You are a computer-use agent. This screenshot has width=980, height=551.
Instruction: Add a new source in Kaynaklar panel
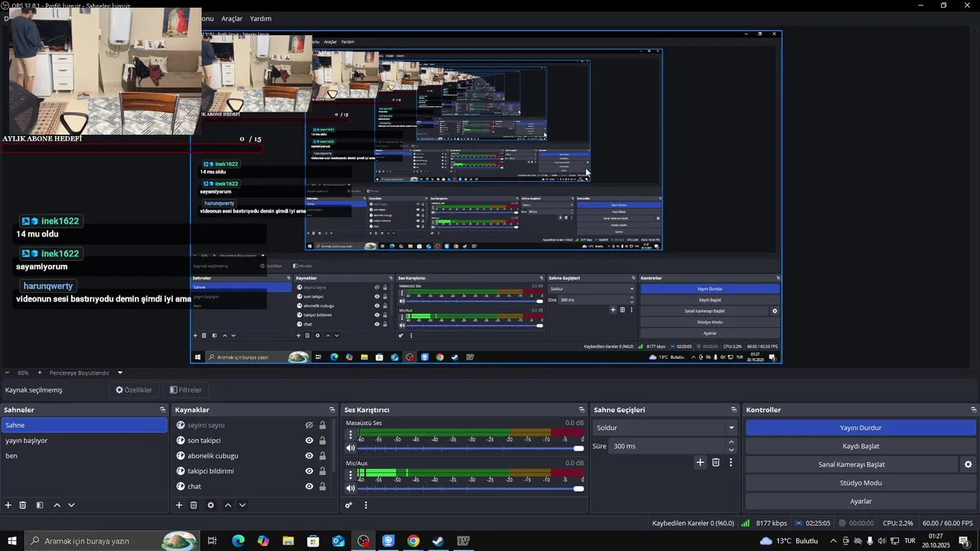tap(179, 505)
